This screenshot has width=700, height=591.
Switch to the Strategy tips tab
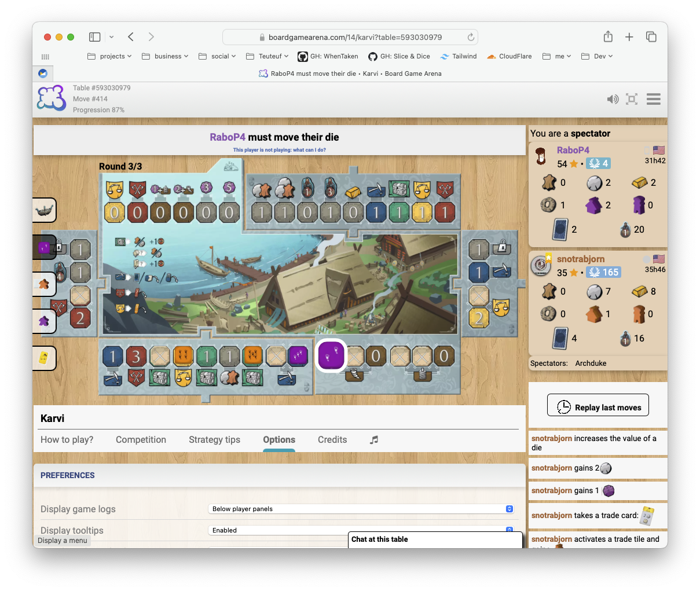214,440
